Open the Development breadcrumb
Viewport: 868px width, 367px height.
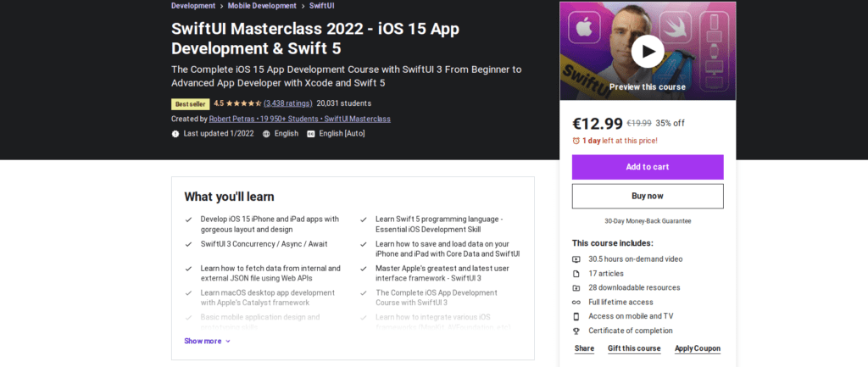pos(193,6)
